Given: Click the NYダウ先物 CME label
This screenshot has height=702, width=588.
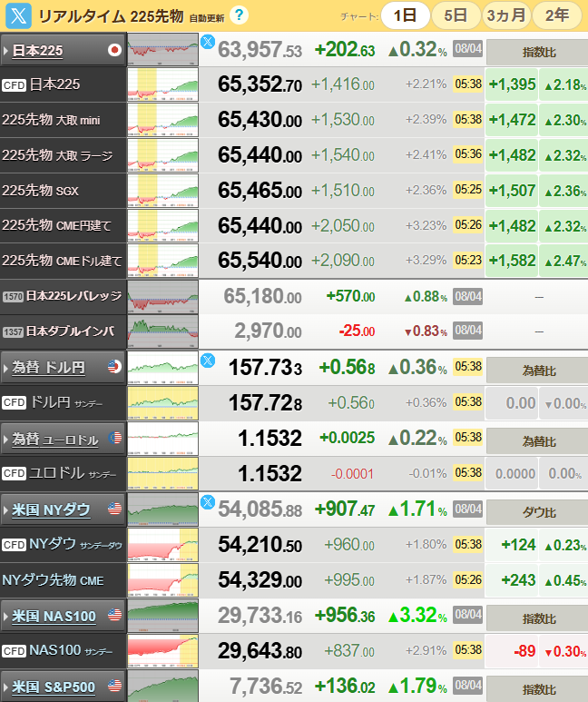Looking at the screenshot, I should (x=53, y=580).
